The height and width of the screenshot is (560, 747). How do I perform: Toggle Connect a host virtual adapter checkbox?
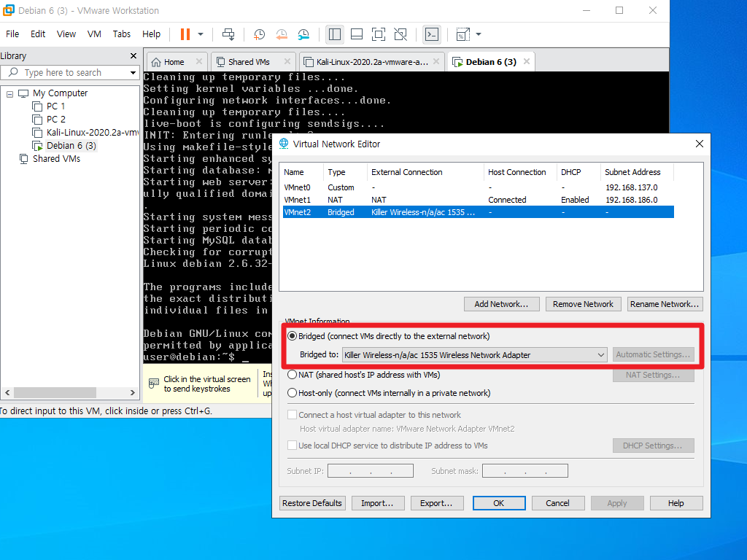(x=292, y=415)
